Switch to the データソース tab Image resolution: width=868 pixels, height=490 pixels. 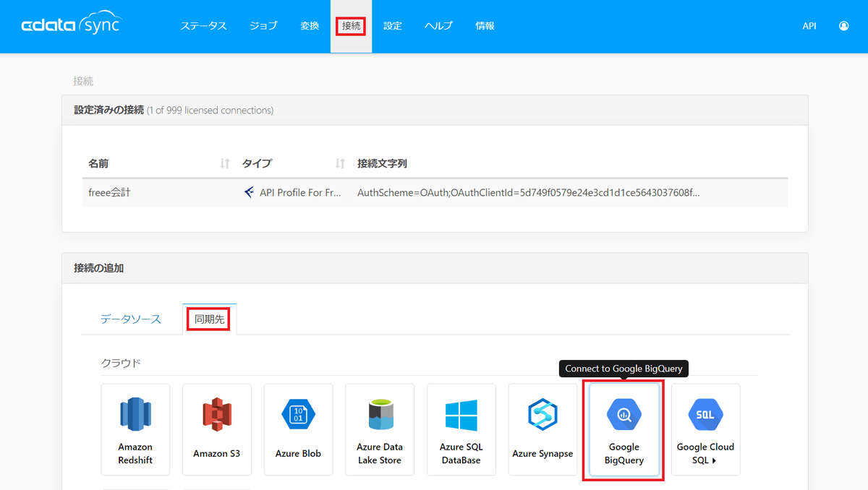(131, 319)
